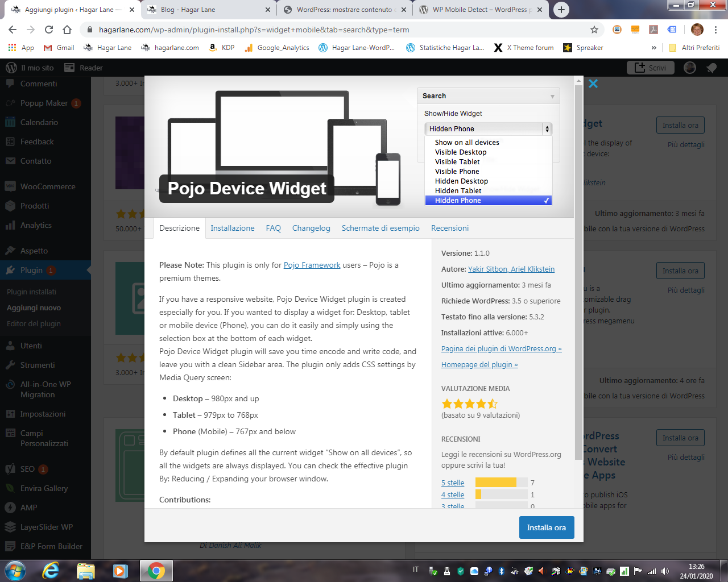The width and height of the screenshot is (728, 582).
Task: Switch to the Recensioni tab
Action: pyautogui.click(x=450, y=228)
